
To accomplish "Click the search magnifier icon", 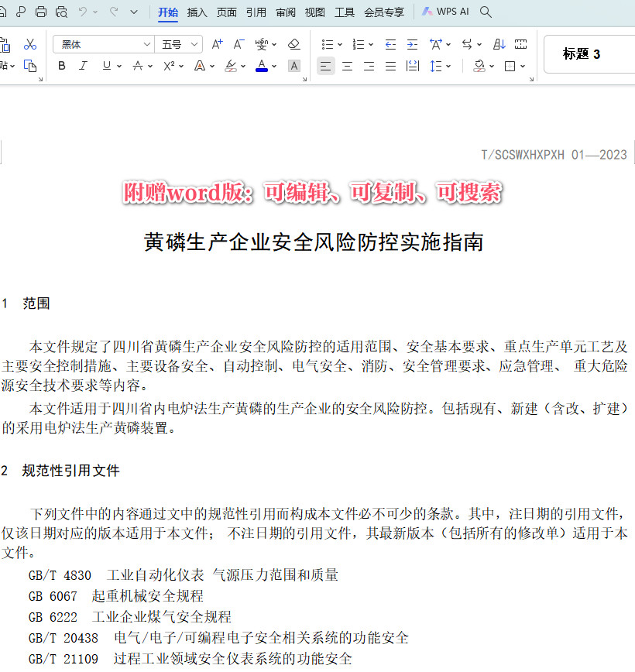I will (485, 12).
